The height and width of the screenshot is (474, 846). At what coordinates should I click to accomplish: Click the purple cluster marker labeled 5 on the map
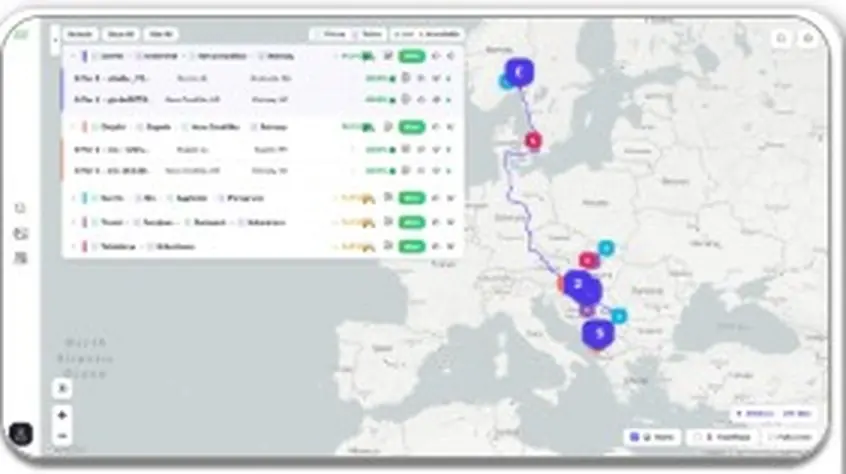(x=598, y=334)
